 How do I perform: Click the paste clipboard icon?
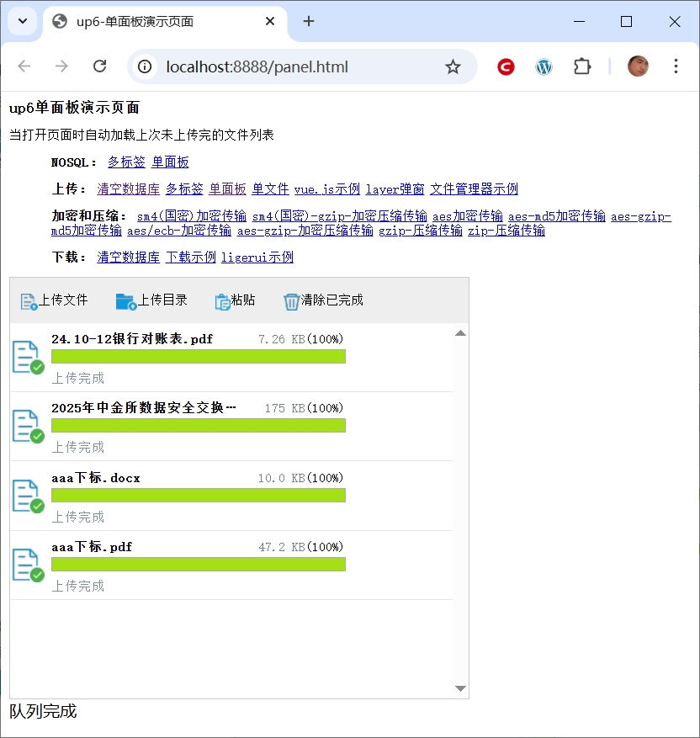tap(222, 301)
